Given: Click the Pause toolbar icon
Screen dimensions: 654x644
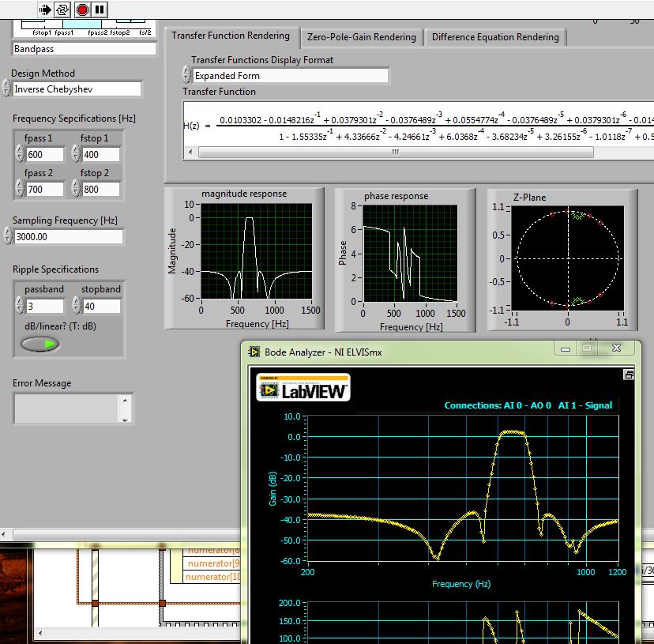Looking at the screenshot, I should click(100, 9).
